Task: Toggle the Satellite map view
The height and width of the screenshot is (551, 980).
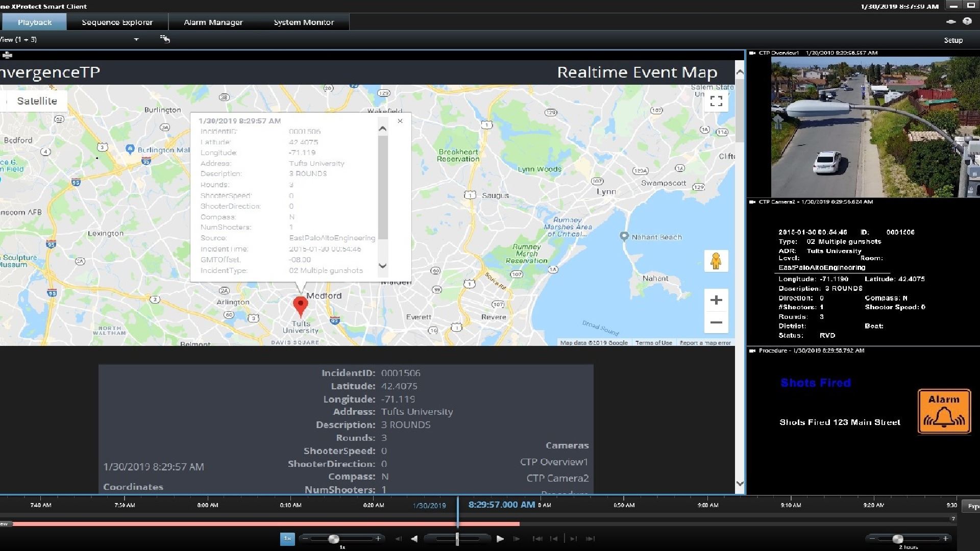Action: point(37,101)
